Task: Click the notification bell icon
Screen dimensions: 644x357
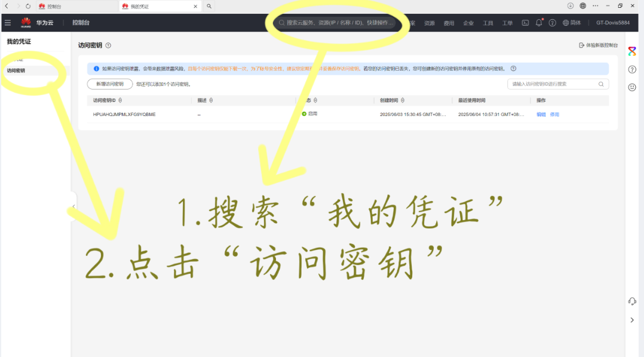Action: [x=539, y=23]
